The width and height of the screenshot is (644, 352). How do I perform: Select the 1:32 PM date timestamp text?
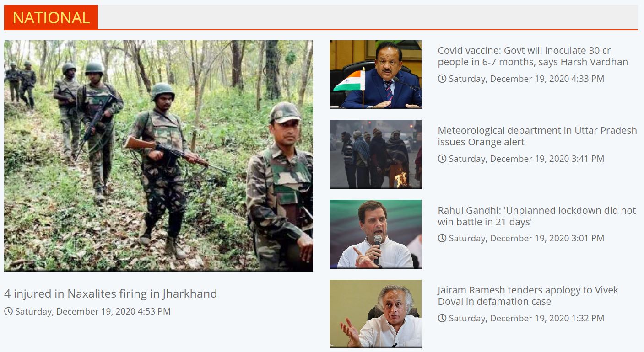(x=526, y=318)
